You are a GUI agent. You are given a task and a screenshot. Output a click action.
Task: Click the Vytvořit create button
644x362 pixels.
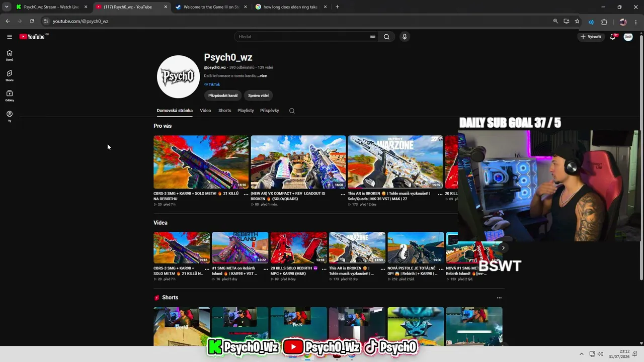pos(591,37)
